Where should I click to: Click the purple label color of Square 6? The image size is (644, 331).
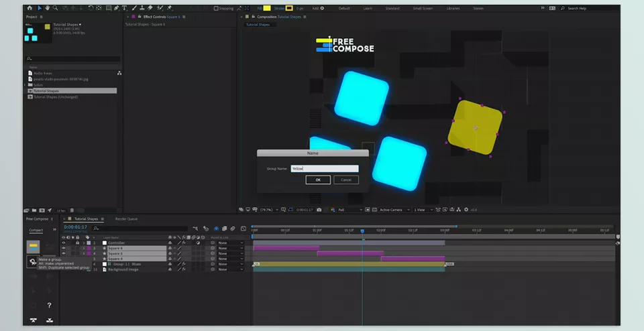(89, 248)
